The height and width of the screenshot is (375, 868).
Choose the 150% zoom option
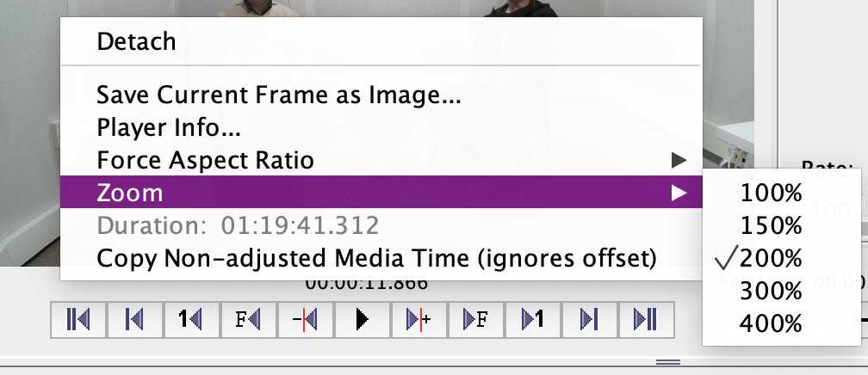pyautogui.click(x=771, y=225)
